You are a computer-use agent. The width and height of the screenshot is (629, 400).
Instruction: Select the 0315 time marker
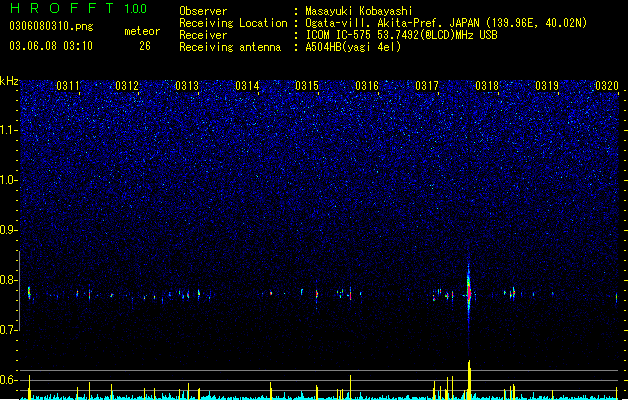pyautogui.click(x=307, y=86)
